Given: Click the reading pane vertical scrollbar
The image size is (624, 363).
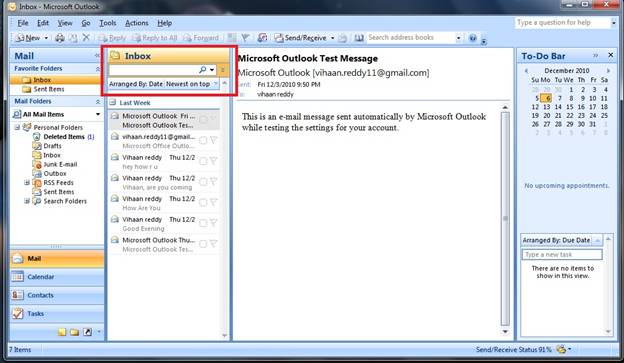Looking at the screenshot, I should (x=505, y=219).
